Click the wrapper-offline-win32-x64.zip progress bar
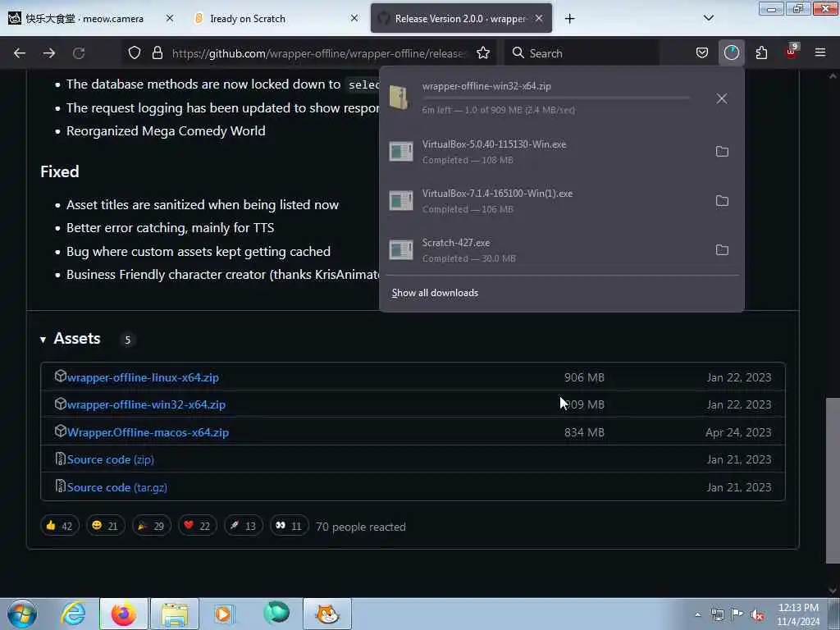The height and width of the screenshot is (630, 840). pos(555,98)
